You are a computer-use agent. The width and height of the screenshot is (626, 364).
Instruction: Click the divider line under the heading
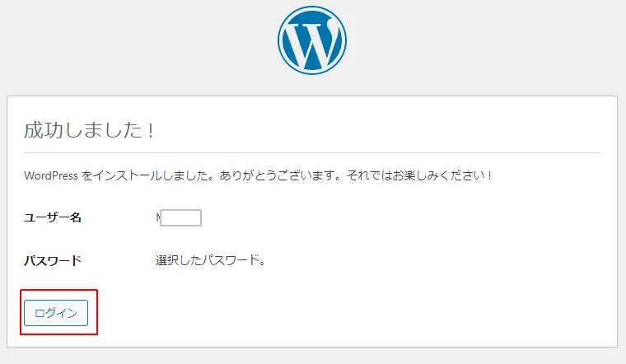tap(312, 152)
